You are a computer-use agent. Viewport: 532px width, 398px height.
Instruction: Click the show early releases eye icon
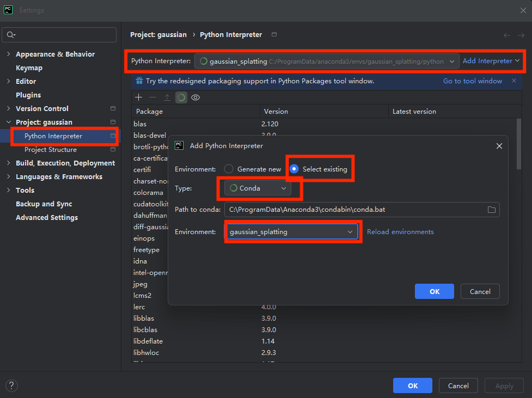[195, 97]
